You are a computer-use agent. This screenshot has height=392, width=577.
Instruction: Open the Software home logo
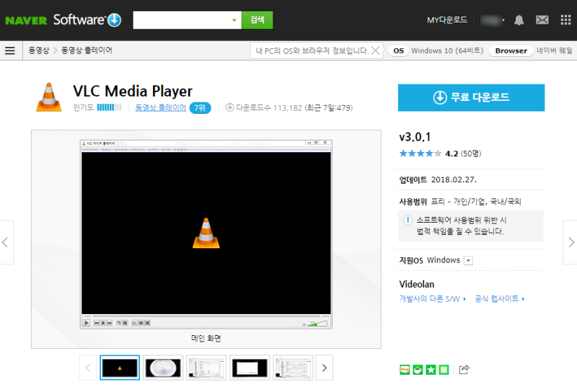(x=87, y=20)
